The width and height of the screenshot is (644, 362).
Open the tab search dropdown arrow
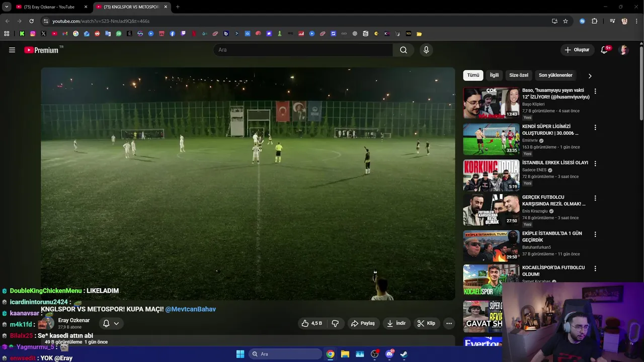[x=7, y=7]
